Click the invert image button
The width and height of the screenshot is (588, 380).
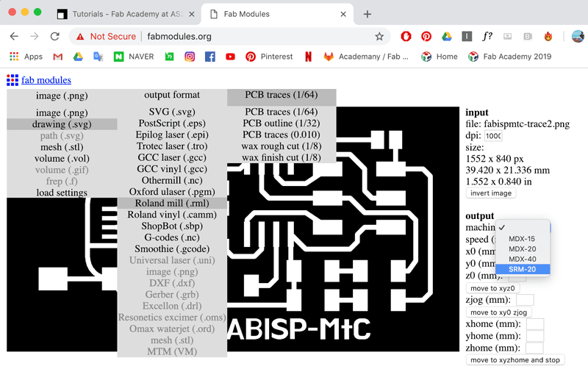pos(491,193)
